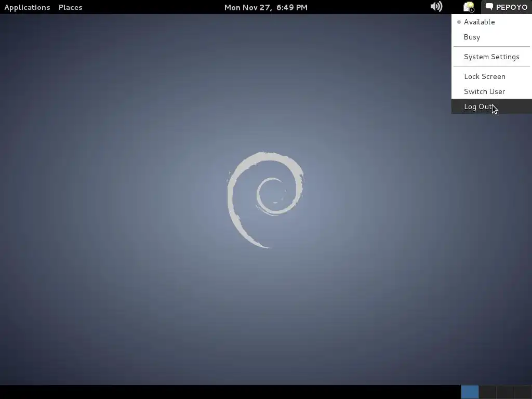Switch to the last workspace in switcher
Viewport: 532px width, 399px height.
[523, 392]
